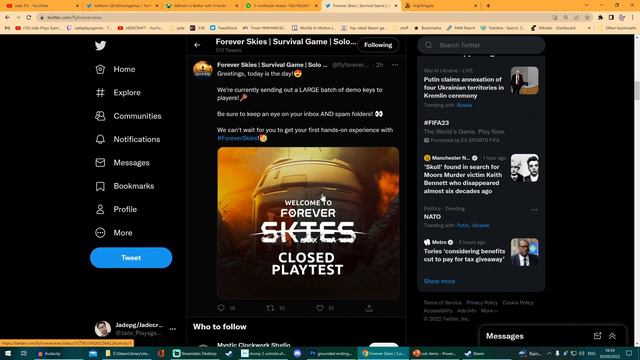Open the tweet's three-dot options menu
Screen dimensions: 640x360
tap(395, 65)
